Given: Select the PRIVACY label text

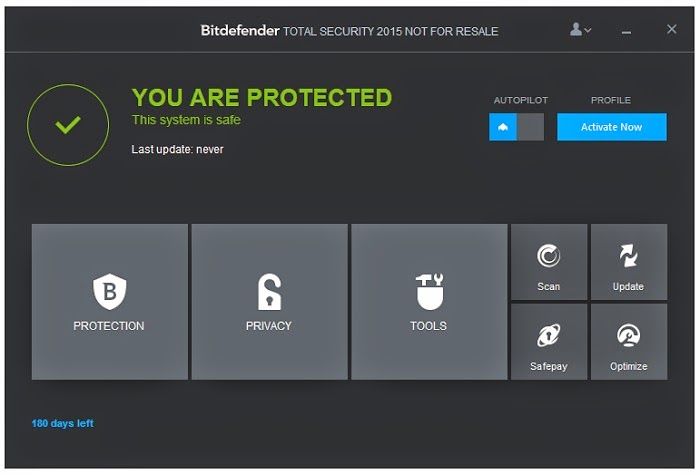Looking at the screenshot, I should click(x=269, y=326).
